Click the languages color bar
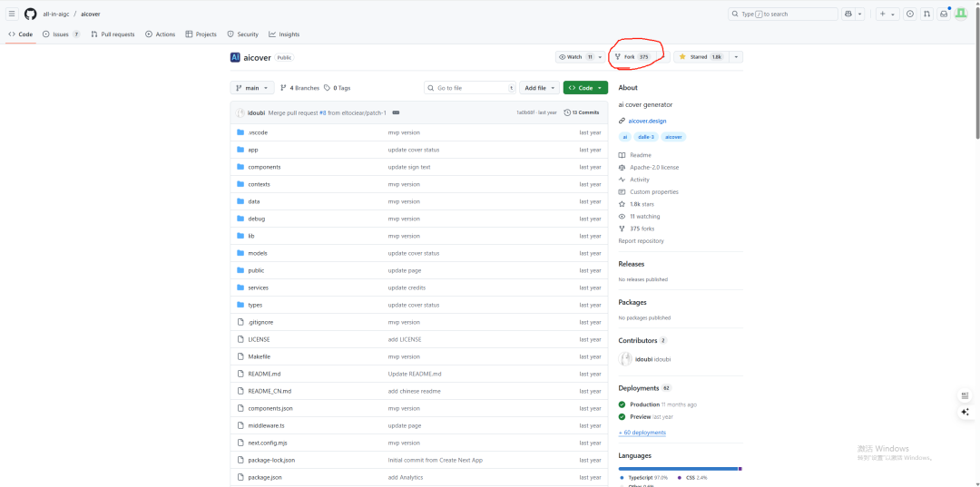The height and width of the screenshot is (487, 980). (680, 469)
